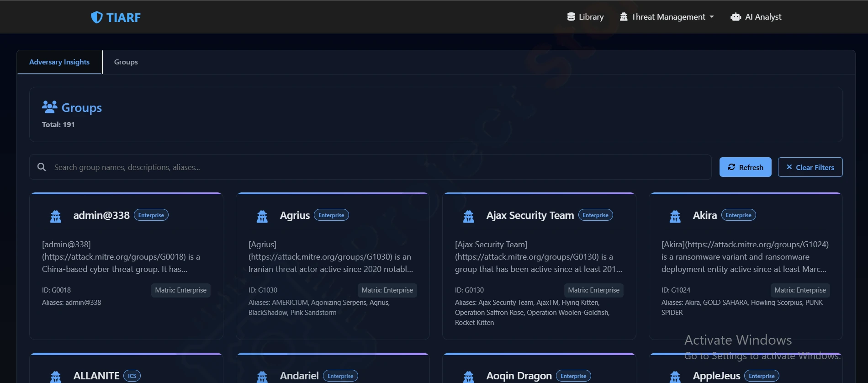Click the 'ID: G1030' text
The image size is (868, 383).
tap(263, 290)
